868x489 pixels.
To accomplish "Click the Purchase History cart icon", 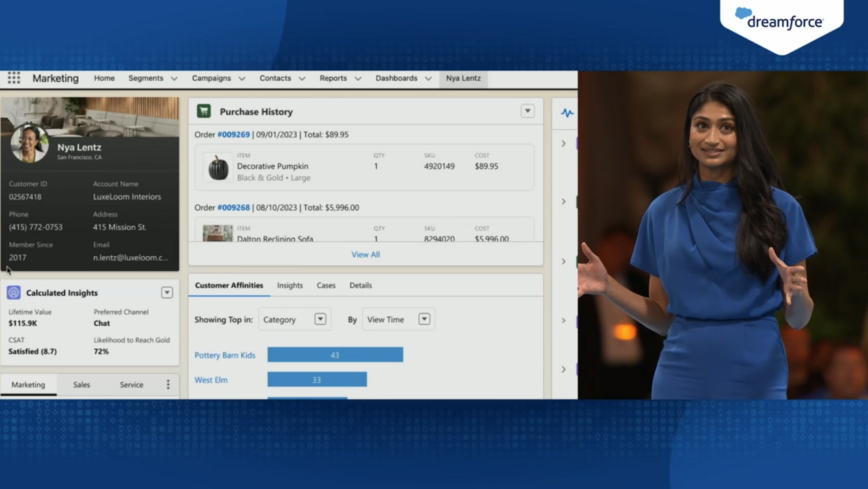I will 204,111.
